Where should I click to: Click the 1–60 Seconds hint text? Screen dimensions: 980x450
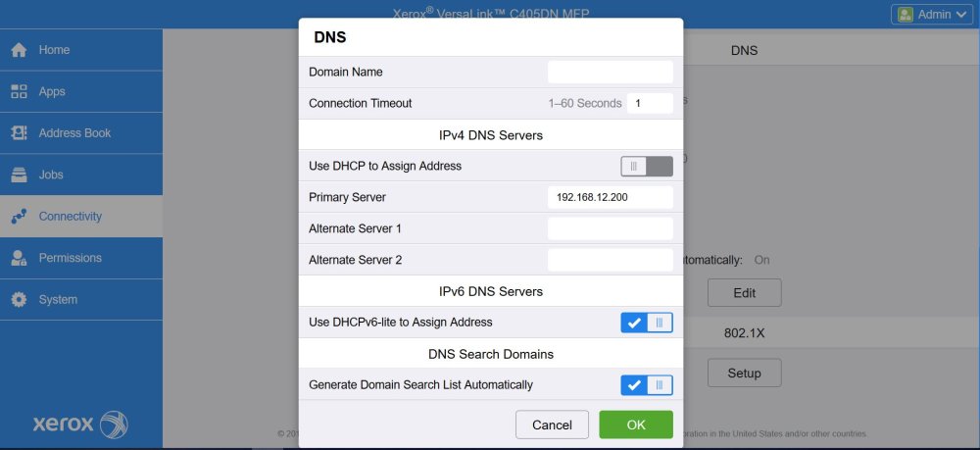tap(585, 103)
